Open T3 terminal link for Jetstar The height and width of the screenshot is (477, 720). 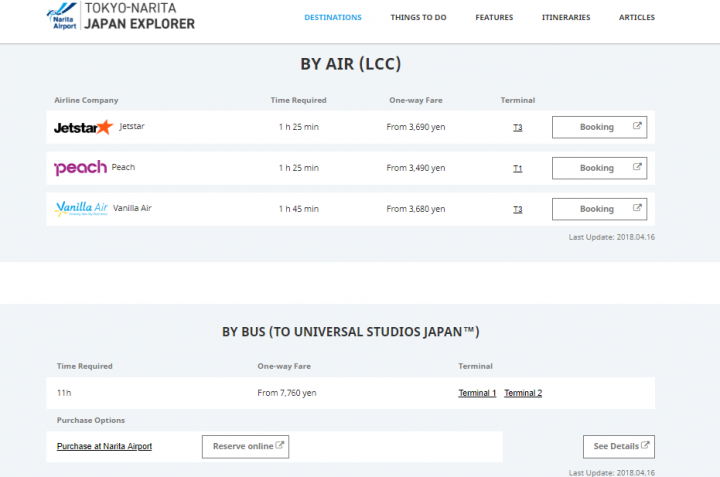518,128
